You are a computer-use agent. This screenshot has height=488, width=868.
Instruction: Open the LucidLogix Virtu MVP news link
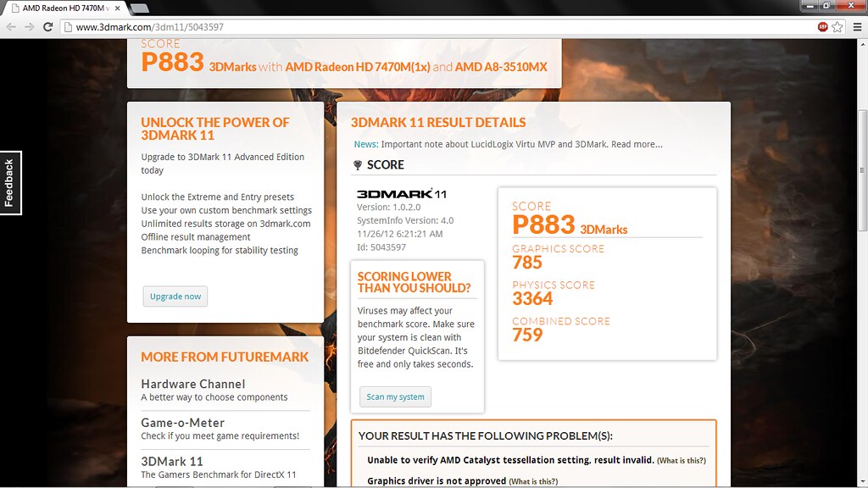521,144
